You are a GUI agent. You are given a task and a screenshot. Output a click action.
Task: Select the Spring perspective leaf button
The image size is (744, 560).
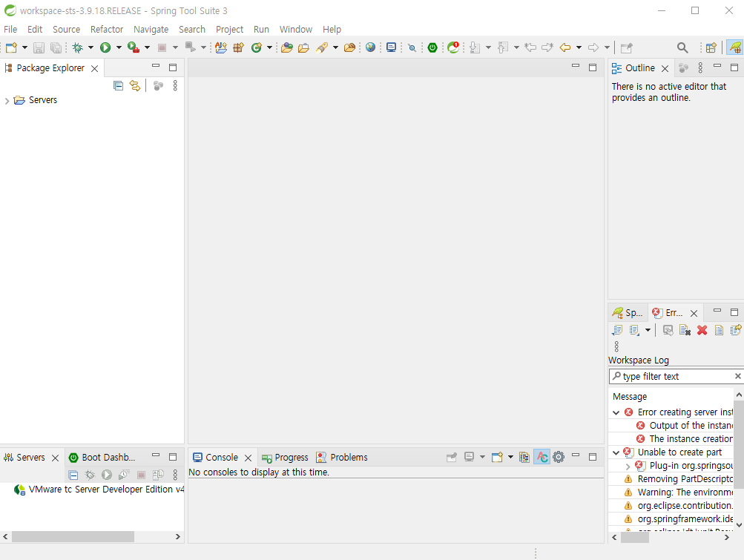click(x=735, y=47)
